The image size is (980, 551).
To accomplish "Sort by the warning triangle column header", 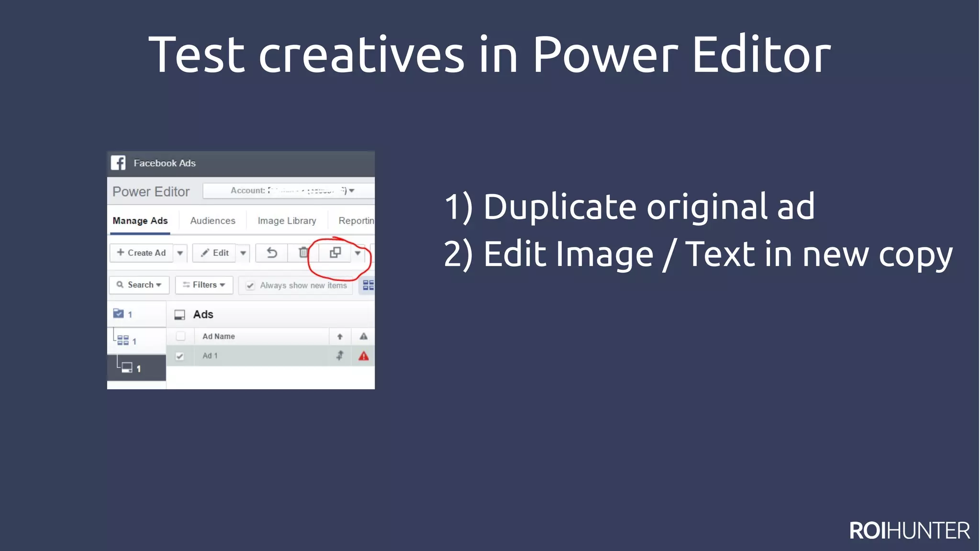I will [364, 336].
